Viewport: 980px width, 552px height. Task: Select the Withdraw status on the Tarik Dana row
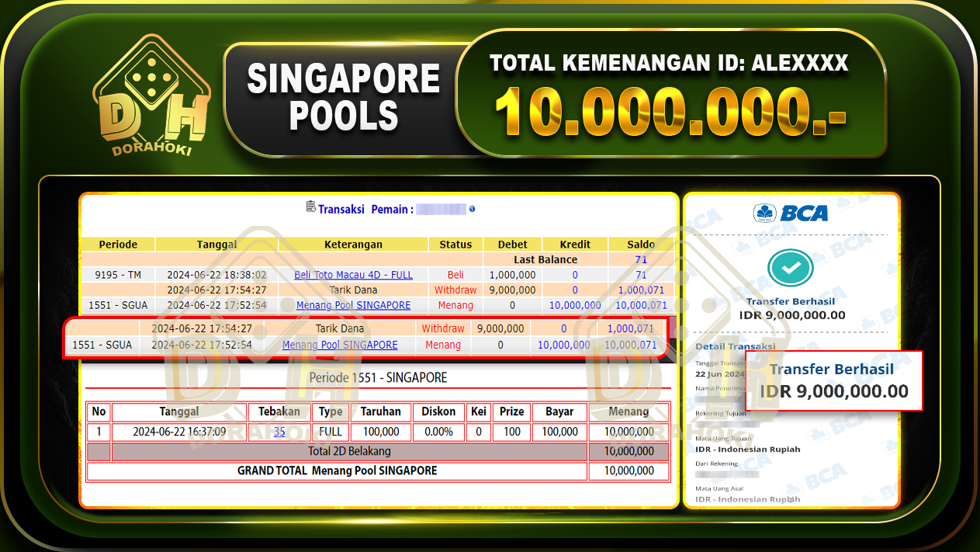click(455, 290)
